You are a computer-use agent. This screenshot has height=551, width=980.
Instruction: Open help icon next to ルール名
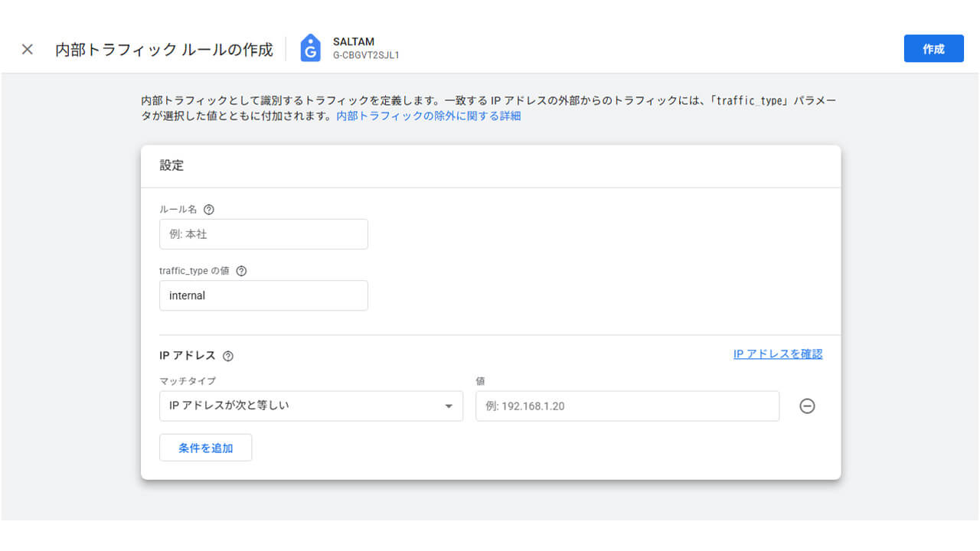pyautogui.click(x=209, y=210)
